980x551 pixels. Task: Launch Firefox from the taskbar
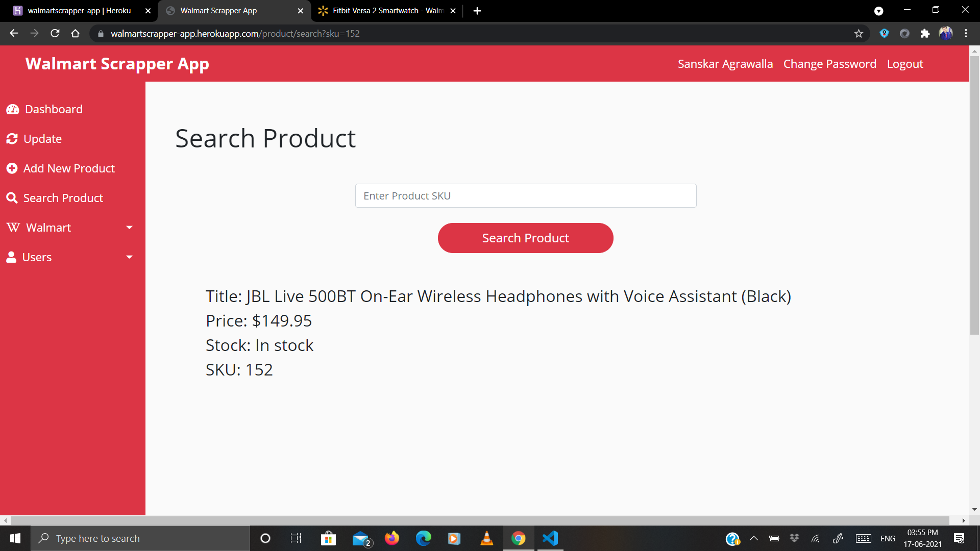tap(392, 538)
